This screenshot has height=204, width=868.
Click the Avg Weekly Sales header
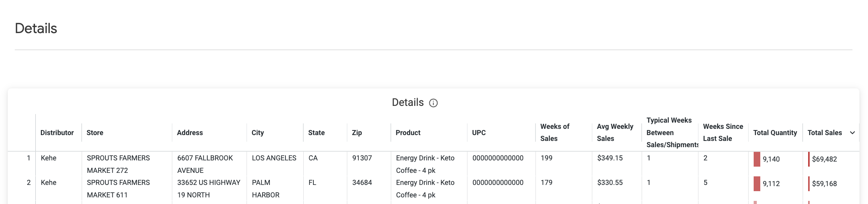coord(615,132)
